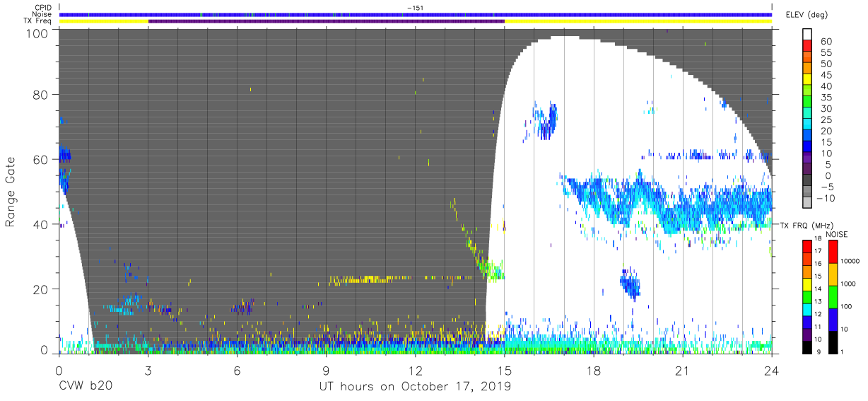The height and width of the screenshot is (401, 868).
Task: Click the orange segment of the NOISE colorbar
Action: pos(833,274)
